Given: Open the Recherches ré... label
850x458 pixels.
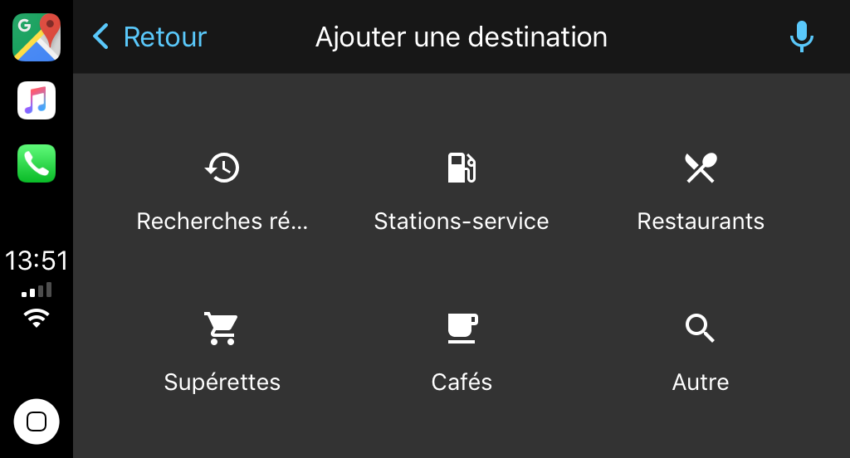Looking at the screenshot, I should point(222,221).
